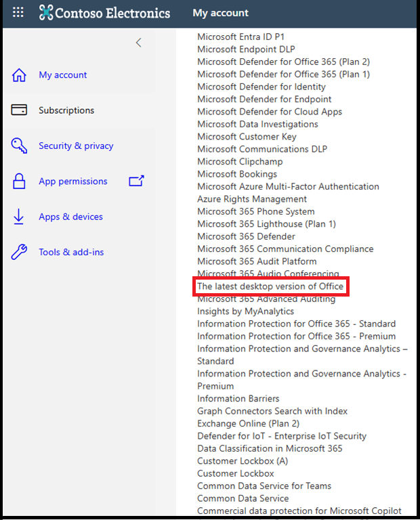420x520 pixels.
Task: Click 'Microsoft Azure Multi-Factor Authentication'
Action: (x=289, y=187)
